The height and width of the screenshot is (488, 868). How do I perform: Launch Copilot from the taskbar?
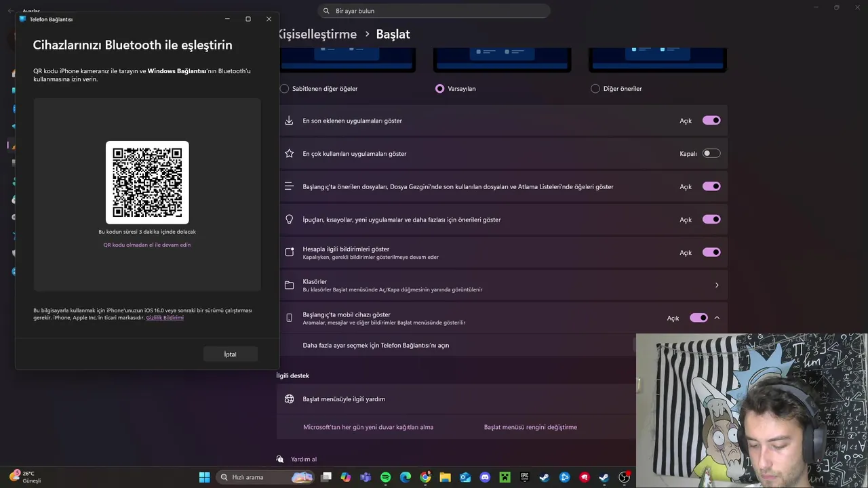coord(346,477)
